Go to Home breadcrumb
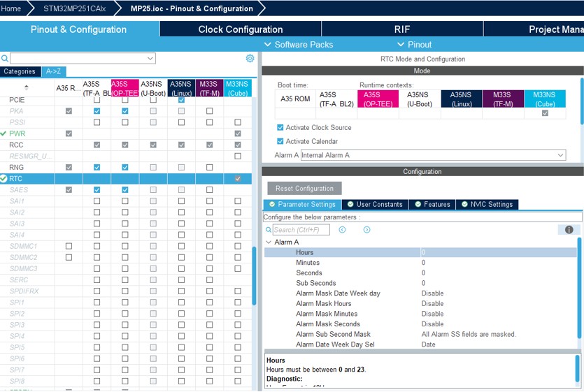The width and height of the screenshot is (584, 392). coord(10,8)
